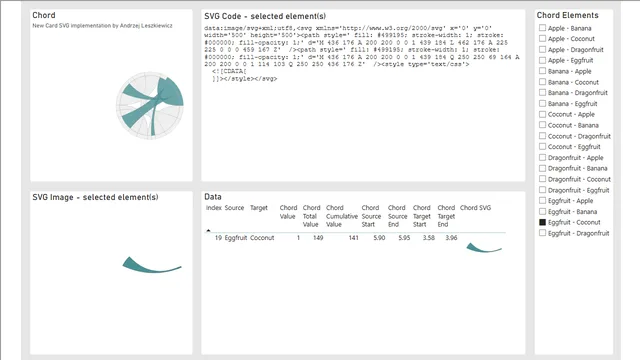Enable the Dragonfruit - Apple checkbox
The width and height of the screenshot is (640, 360).
click(542, 158)
